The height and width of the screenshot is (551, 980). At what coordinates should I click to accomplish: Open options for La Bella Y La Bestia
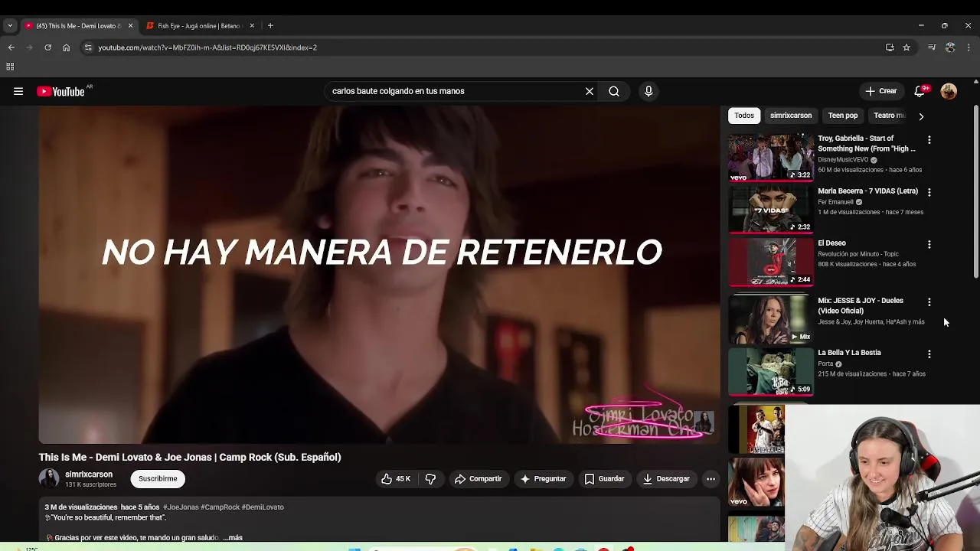(x=929, y=354)
